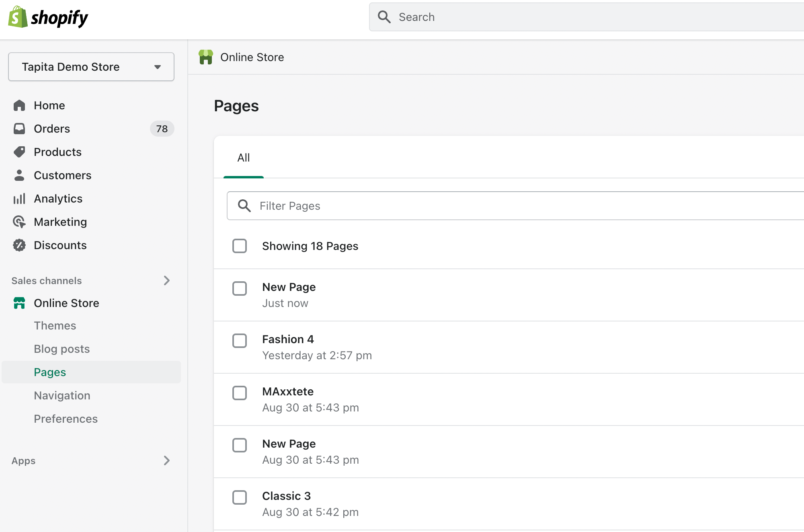Open Navigation in Online Store submenu
804x532 pixels.
point(62,395)
